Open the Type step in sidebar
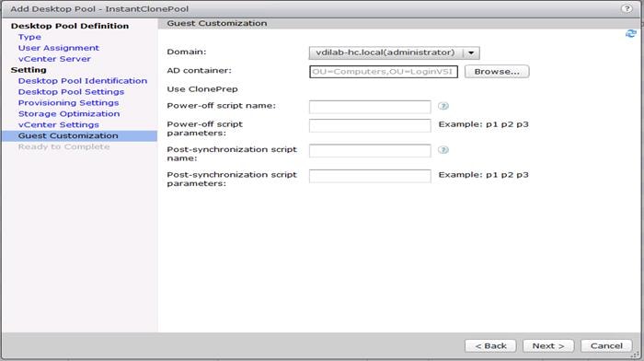Screen dimensions: 644x361 (29, 37)
